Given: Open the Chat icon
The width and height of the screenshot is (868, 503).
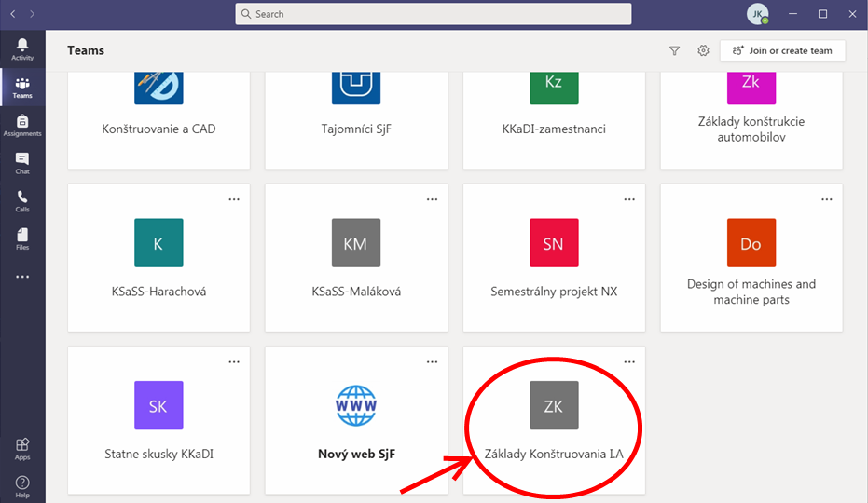Looking at the screenshot, I should pyautogui.click(x=22, y=163).
